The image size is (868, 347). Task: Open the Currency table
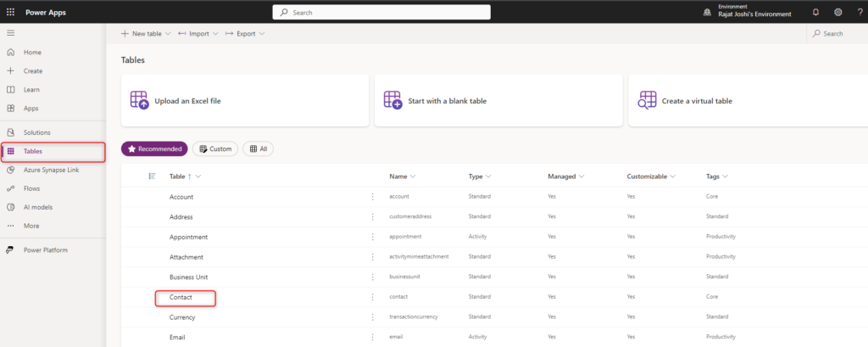coord(182,317)
